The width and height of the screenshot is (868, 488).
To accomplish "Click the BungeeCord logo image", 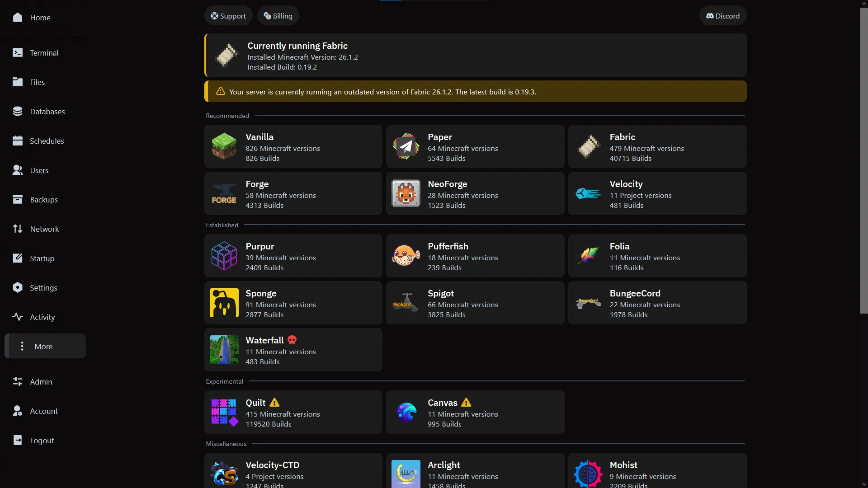I will click(588, 303).
